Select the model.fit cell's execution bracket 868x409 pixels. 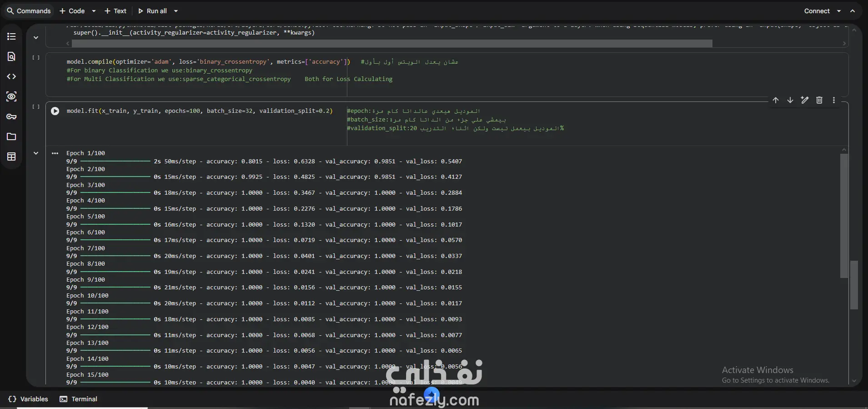[x=36, y=107]
